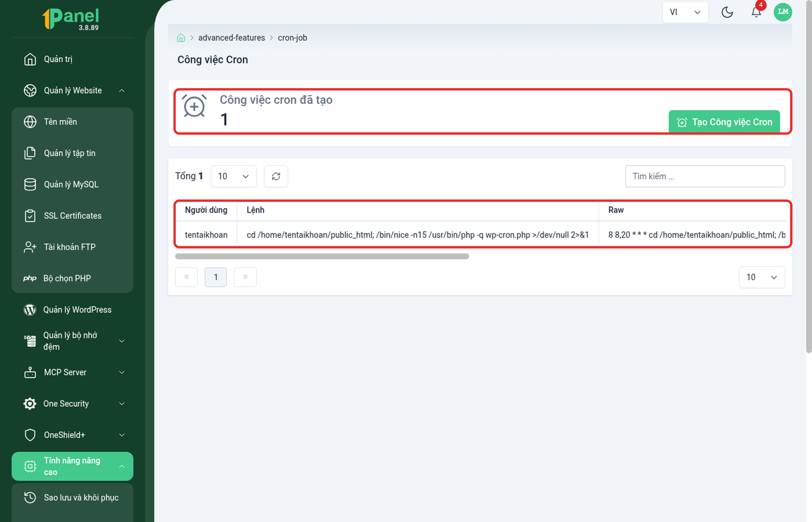Image resolution: width=812 pixels, height=522 pixels.
Task: Click the OneShield+ shield icon
Action: click(30, 435)
